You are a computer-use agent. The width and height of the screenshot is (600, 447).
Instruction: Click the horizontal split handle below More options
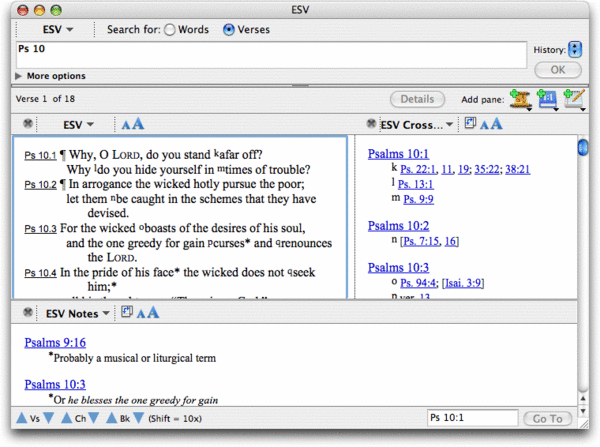tap(300, 85)
